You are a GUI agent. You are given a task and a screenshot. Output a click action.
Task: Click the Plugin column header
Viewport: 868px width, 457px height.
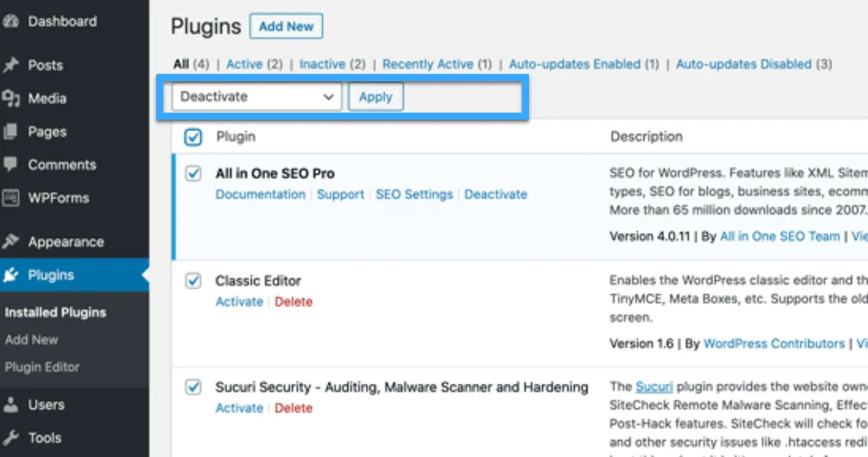click(236, 137)
